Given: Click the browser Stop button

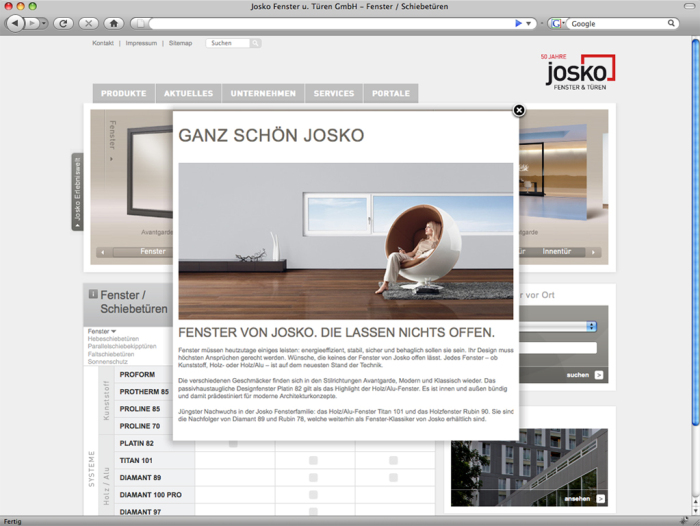Looking at the screenshot, I should [x=88, y=23].
